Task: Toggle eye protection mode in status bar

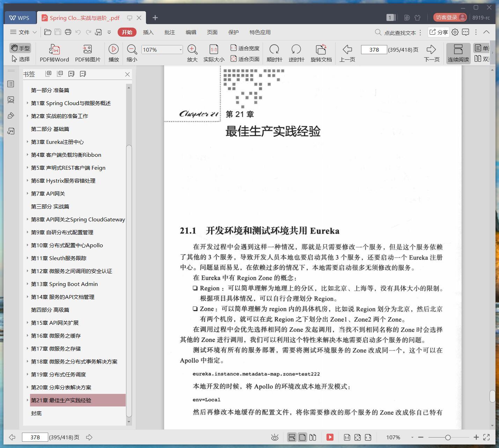Action: pyautogui.click(x=275, y=437)
